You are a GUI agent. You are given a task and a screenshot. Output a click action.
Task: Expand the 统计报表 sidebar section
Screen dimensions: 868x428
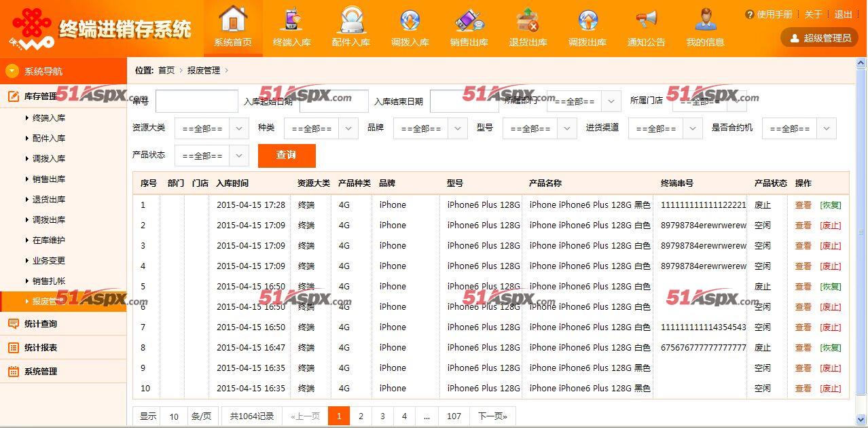(x=63, y=347)
